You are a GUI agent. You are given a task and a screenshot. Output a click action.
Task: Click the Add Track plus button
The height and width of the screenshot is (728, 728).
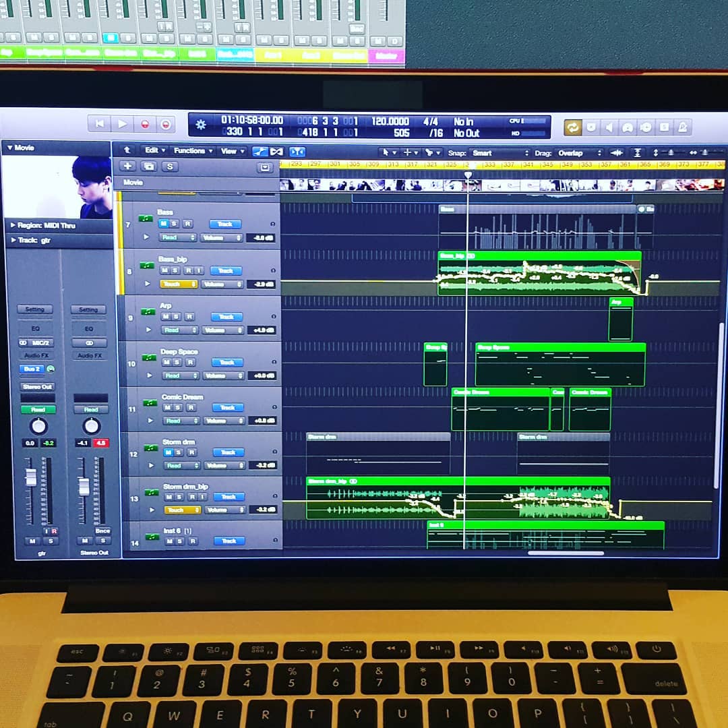click(127, 166)
